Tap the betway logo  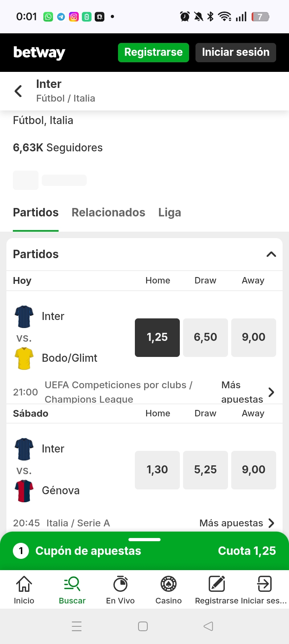pyautogui.click(x=39, y=53)
